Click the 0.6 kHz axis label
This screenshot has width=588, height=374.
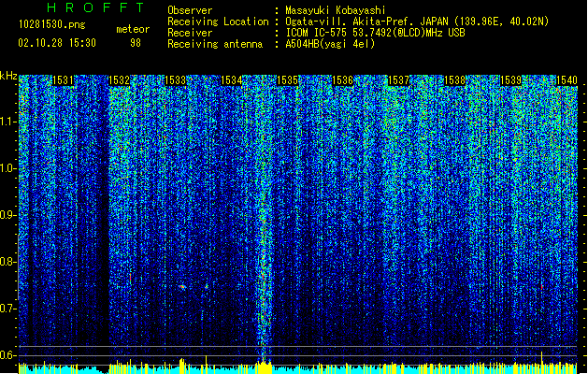click(x=8, y=355)
